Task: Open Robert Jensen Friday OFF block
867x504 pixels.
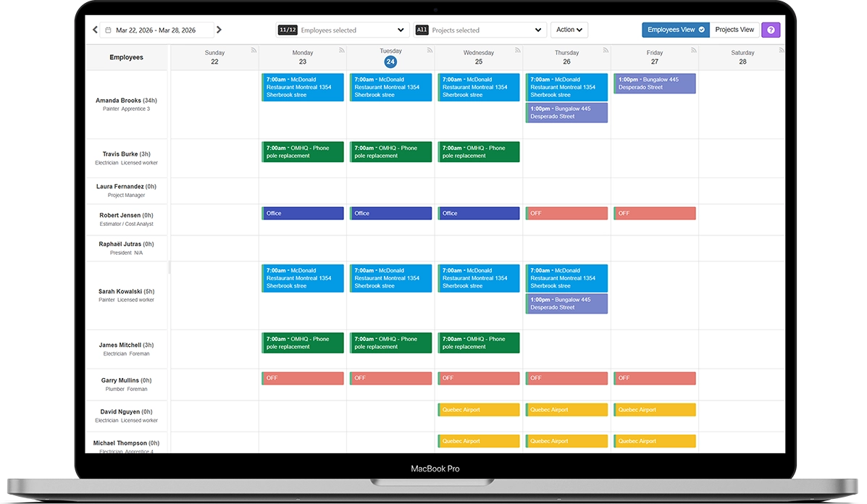Action: (654, 214)
